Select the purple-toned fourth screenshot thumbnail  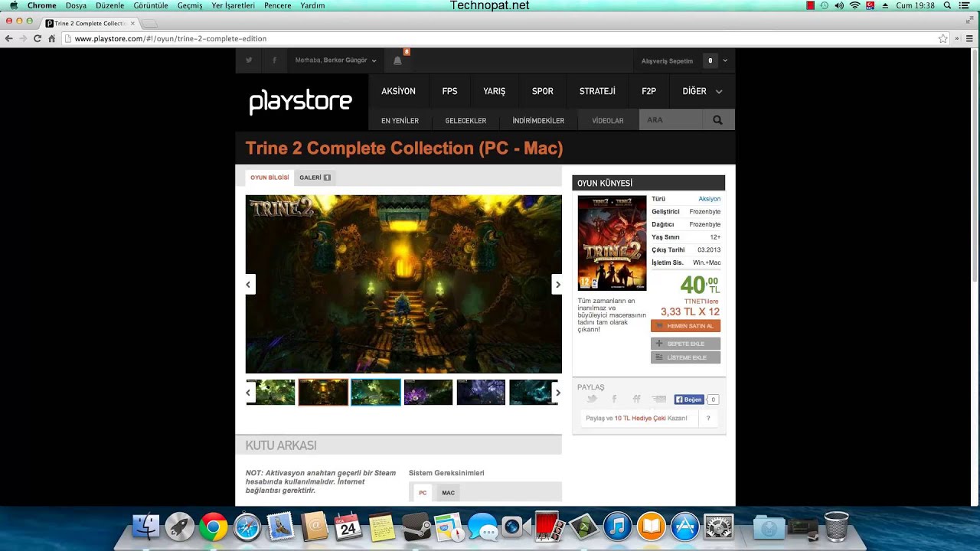coord(428,393)
